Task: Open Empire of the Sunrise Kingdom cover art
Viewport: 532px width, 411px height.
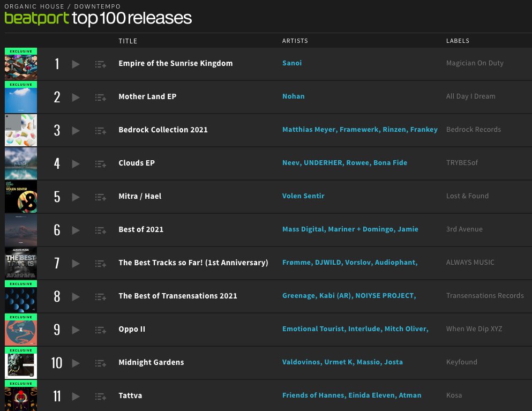Action: tap(21, 64)
